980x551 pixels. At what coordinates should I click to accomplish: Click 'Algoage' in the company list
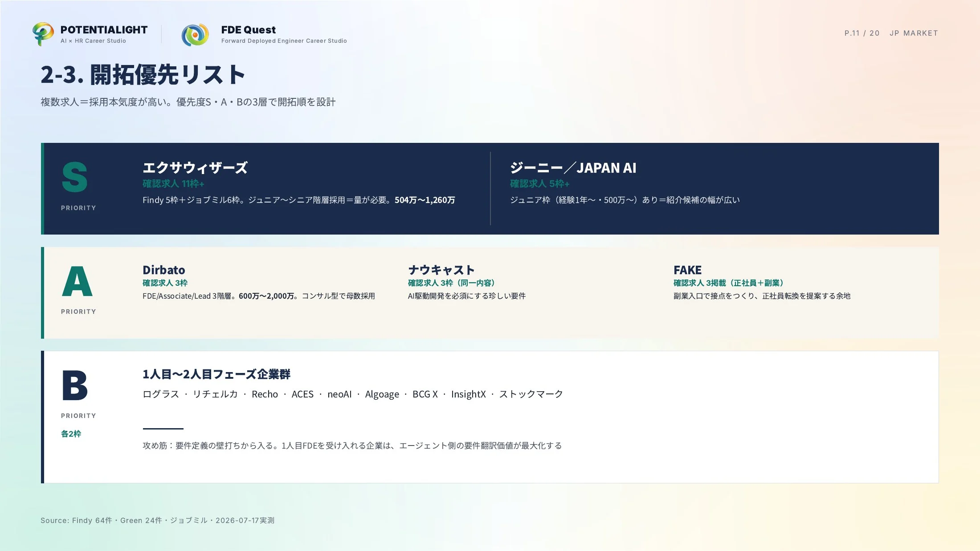[x=382, y=394]
